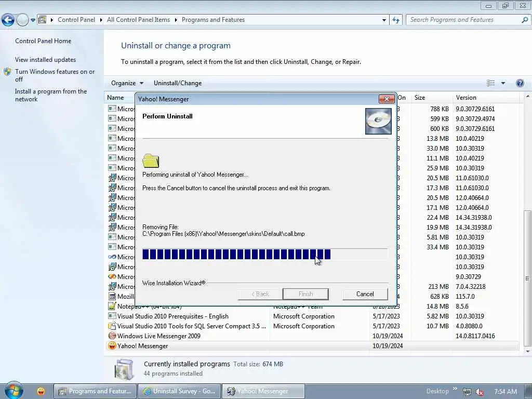Image resolution: width=532 pixels, height=399 pixels.
Task: Click the change view icon
Action: 490,83
